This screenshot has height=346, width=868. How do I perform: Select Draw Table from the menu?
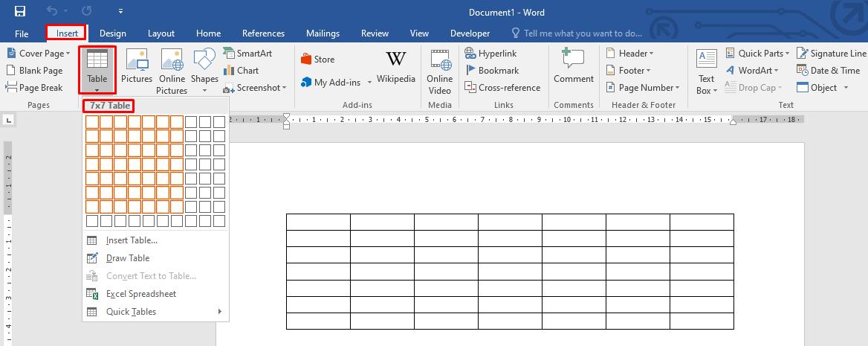click(x=128, y=258)
